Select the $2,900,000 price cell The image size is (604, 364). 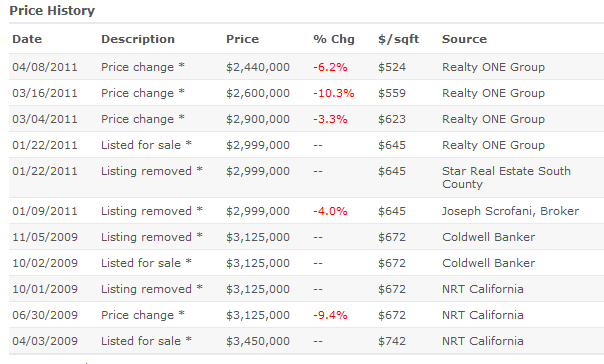tap(258, 119)
